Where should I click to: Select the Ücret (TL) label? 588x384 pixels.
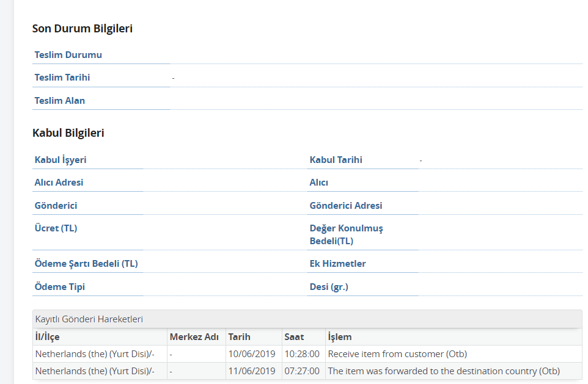click(56, 228)
